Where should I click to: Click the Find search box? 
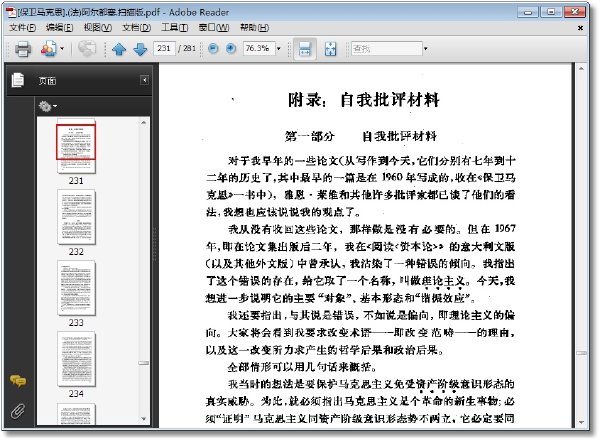pos(386,49)
